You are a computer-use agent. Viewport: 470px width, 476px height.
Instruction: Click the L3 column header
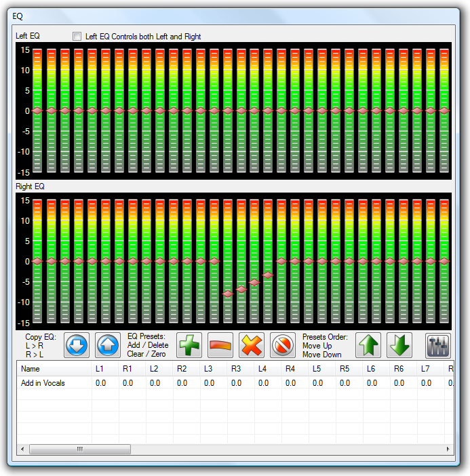click(214, 369)
